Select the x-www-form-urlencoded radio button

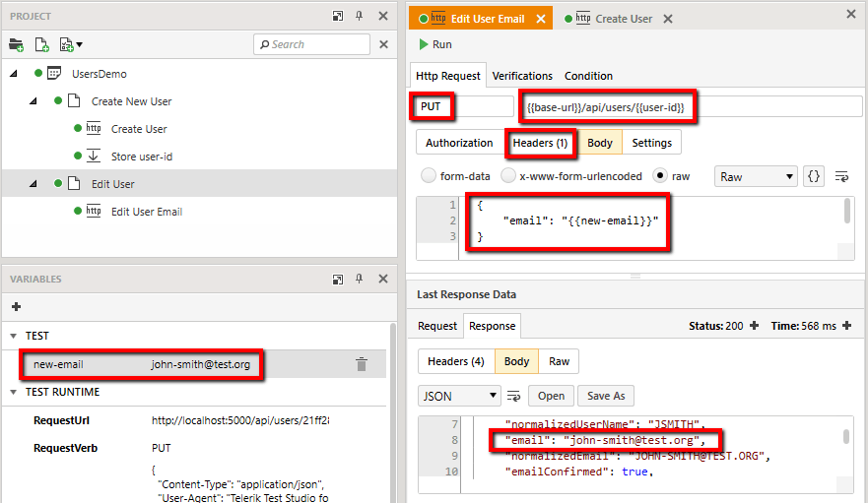pos(508,176)
